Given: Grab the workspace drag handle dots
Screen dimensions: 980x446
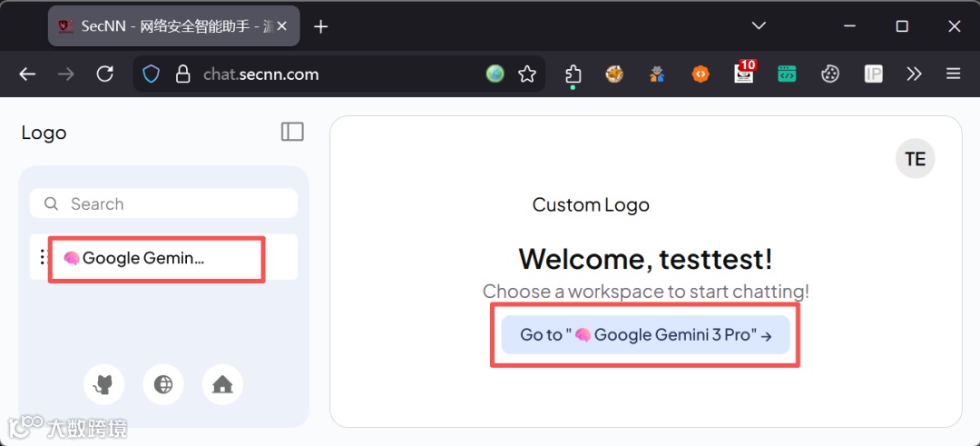Looking at the screenshot, I should pos(42,257).
